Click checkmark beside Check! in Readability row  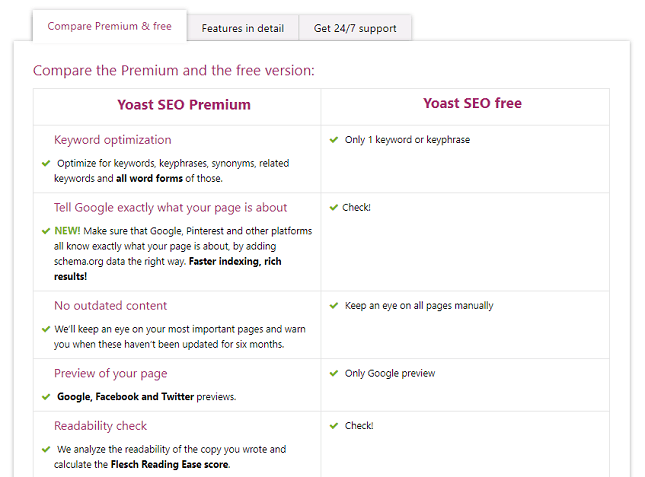334,426
